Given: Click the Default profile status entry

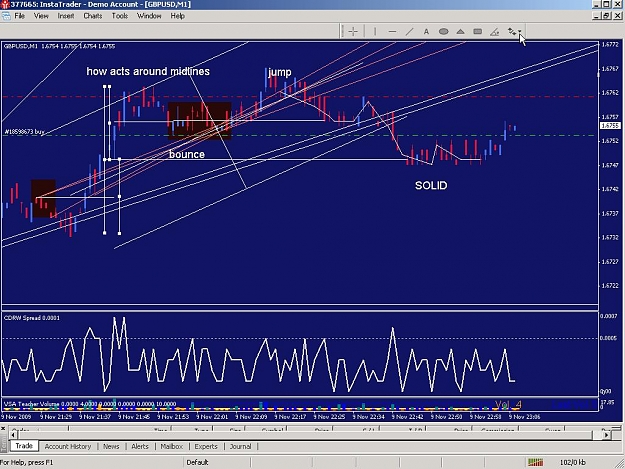Looking at the screenshot, I should pyautogui.click(x=197, y=462).
